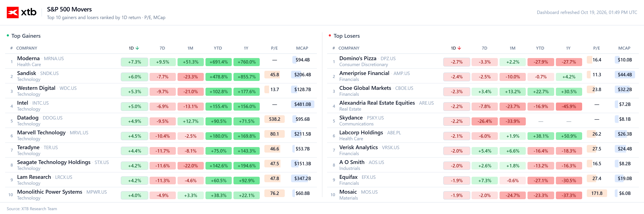Click Labcorp's +50.9% 1Y cell
Viewport: 644px width, 214px height.
(569, 136)
